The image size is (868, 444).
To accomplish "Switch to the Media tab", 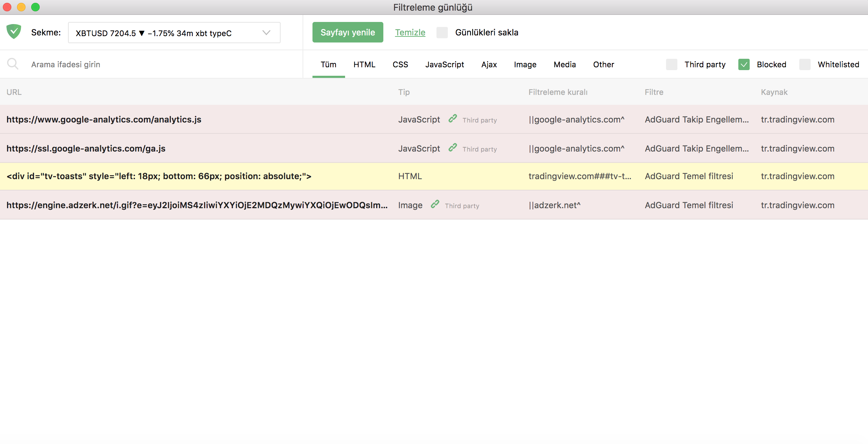I will (565, 64).
